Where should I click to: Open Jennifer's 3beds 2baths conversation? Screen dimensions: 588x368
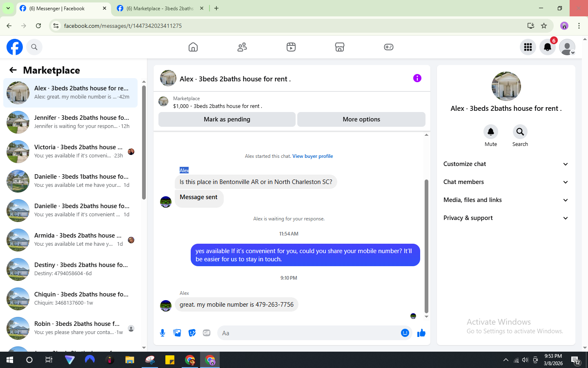click(x=70, y=122)
